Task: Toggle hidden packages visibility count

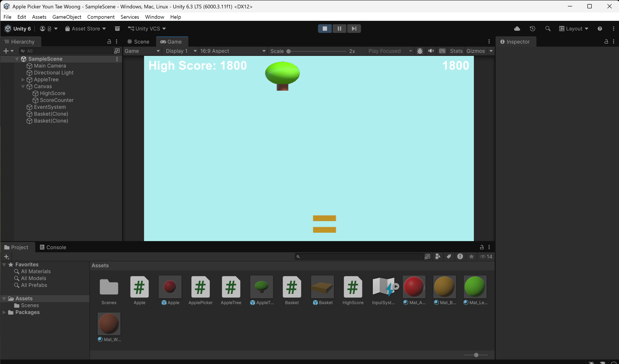Action: pyautogui.click(x=486, y=257)
